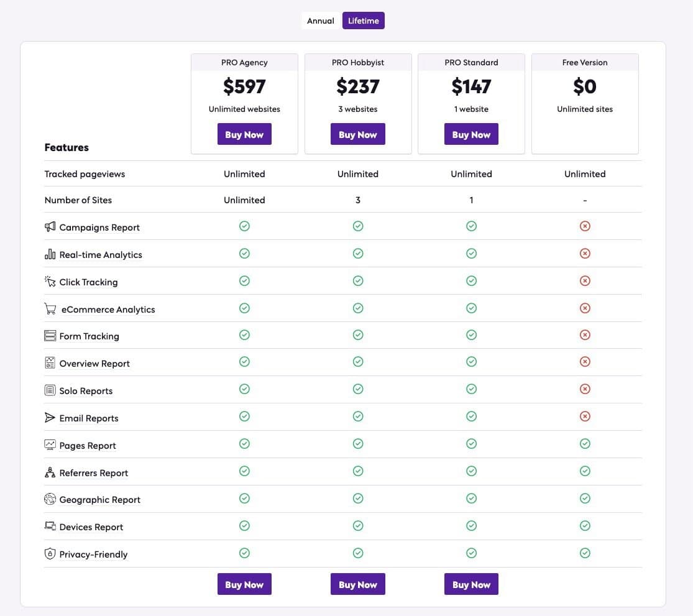Click the Campaigns Report megaphone icon
Image resolution: width=693 pixels, height=616 pixels.
(x=50, y=227)
